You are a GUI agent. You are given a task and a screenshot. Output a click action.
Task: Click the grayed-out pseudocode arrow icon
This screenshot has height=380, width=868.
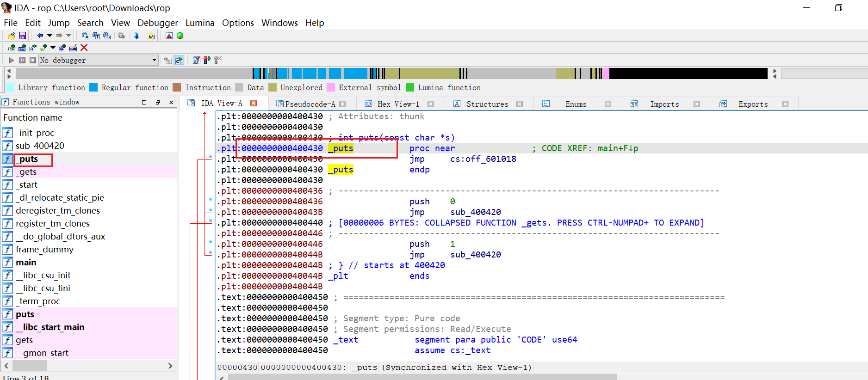click(168, 60)
